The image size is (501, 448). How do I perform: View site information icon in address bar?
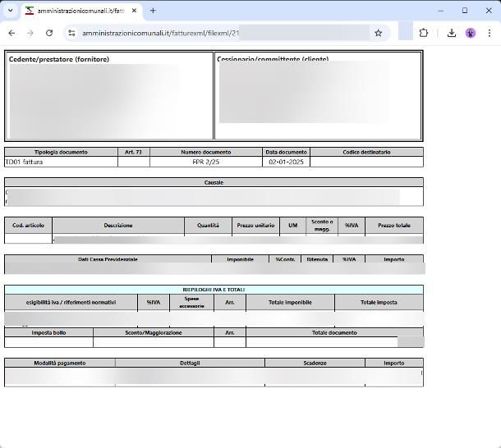point(71,33)
